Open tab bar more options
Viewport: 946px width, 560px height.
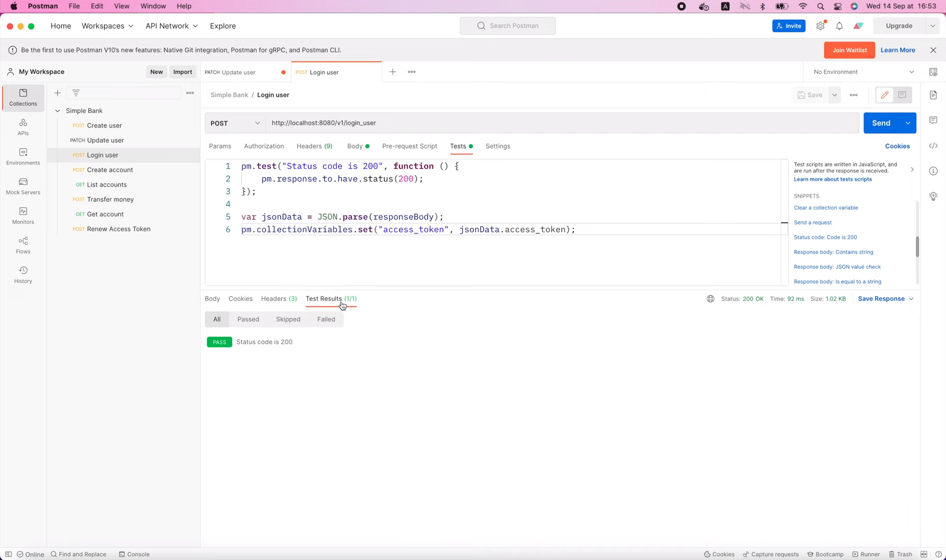click(412, 72)
